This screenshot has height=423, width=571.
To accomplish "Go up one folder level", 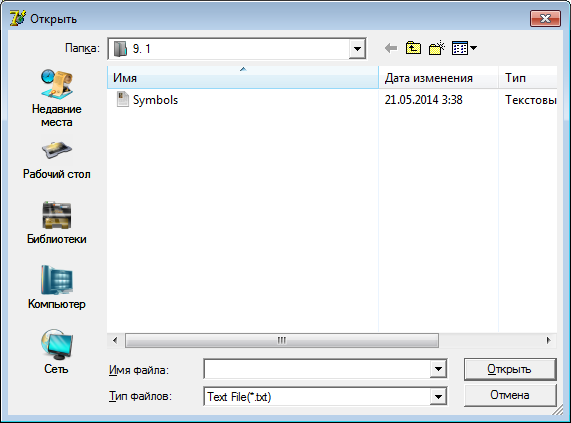I will 413,48.
